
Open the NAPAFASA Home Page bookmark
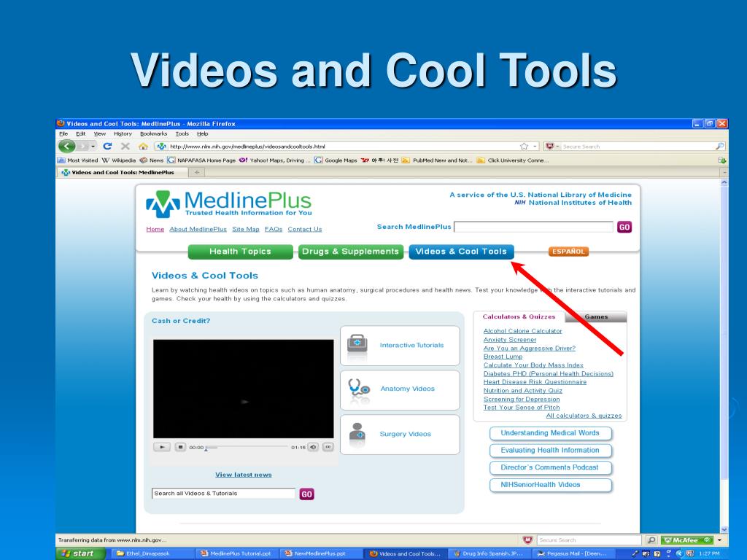201,160
